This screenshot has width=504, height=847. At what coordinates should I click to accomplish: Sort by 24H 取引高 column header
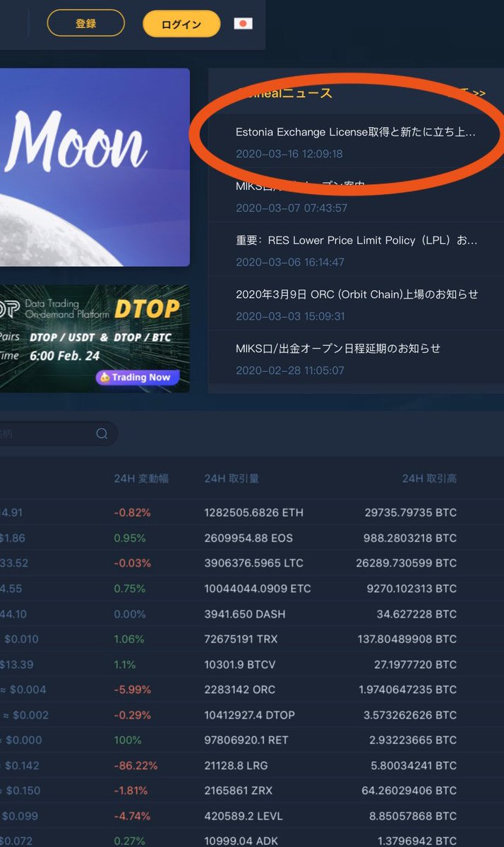point(429,479)
